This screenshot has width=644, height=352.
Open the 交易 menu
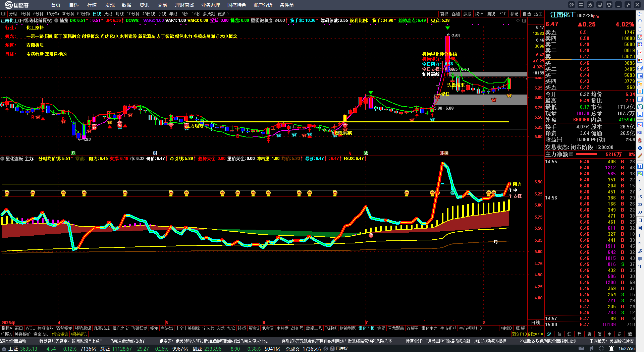[x=162, y=5]
